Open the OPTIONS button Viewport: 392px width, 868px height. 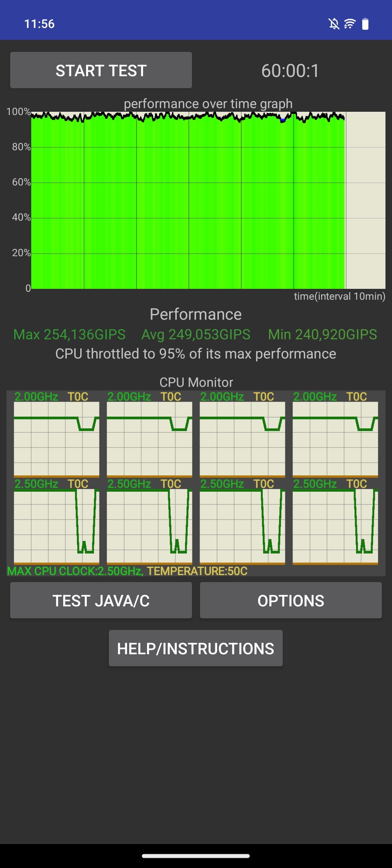click(290, 601)
